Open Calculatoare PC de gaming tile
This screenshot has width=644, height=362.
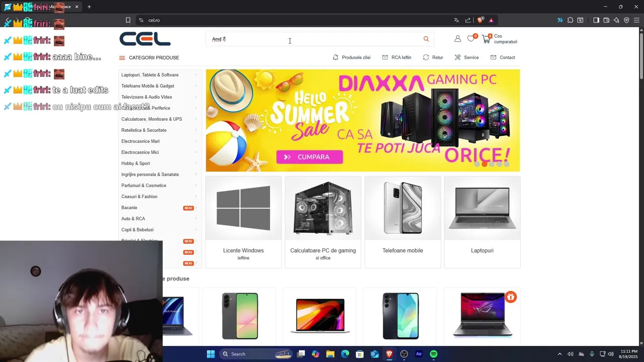[x=323, y=222]
